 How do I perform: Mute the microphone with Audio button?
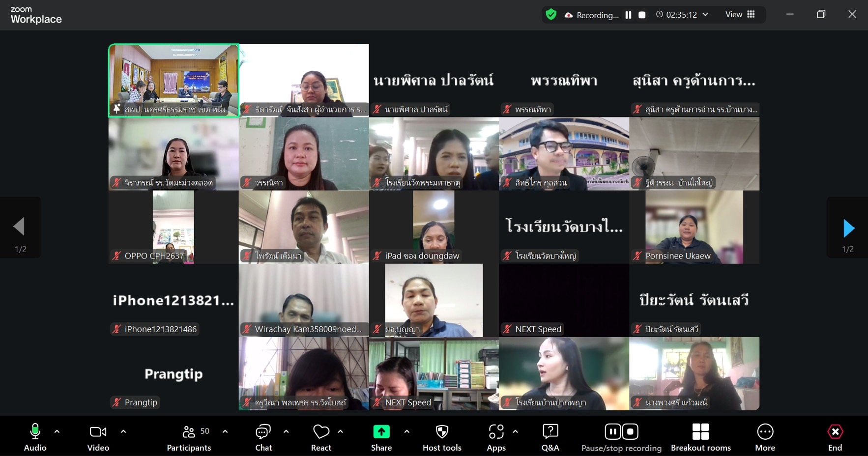tap(35, 436)
